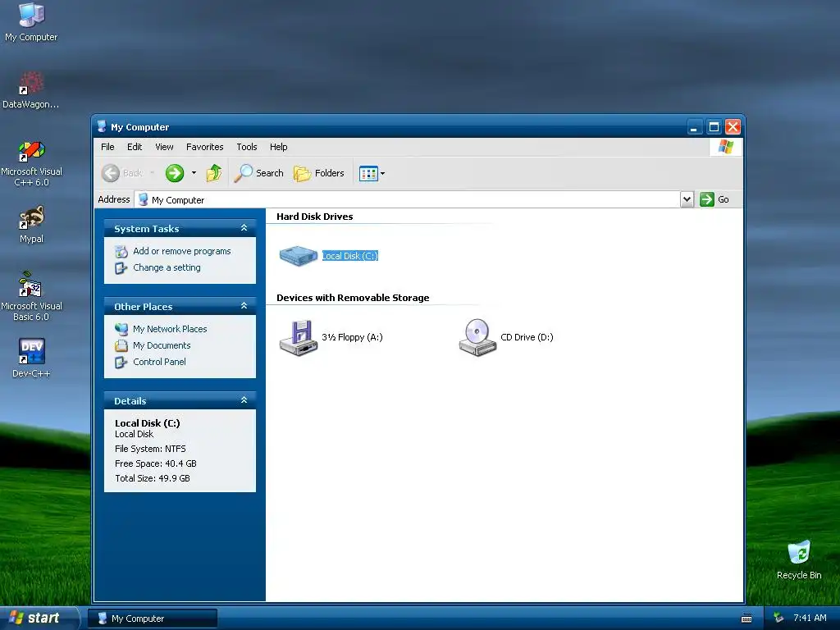Screen dimensions: 840x630
Task: Open the View menu
Action: 164,147
